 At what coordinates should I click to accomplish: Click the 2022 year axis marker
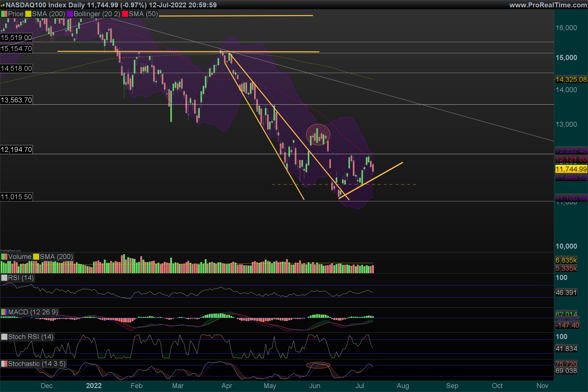tap(94, 385)
